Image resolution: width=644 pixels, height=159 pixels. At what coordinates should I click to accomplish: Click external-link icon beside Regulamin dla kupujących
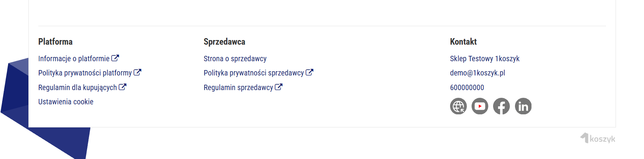coord(123,87)
